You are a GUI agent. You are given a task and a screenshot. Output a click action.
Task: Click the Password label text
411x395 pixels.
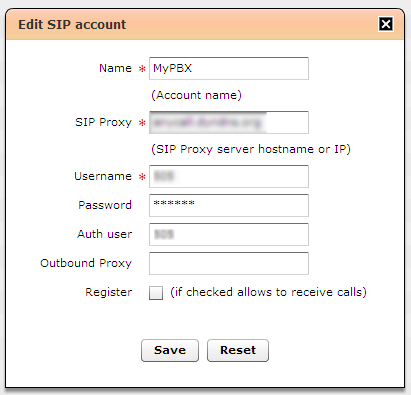coord(105,205)
